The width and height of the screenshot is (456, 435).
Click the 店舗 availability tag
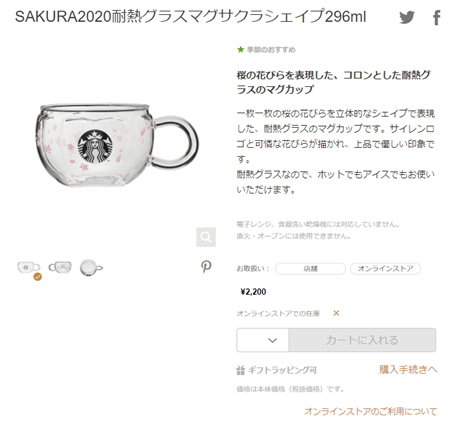coord(310,269)
